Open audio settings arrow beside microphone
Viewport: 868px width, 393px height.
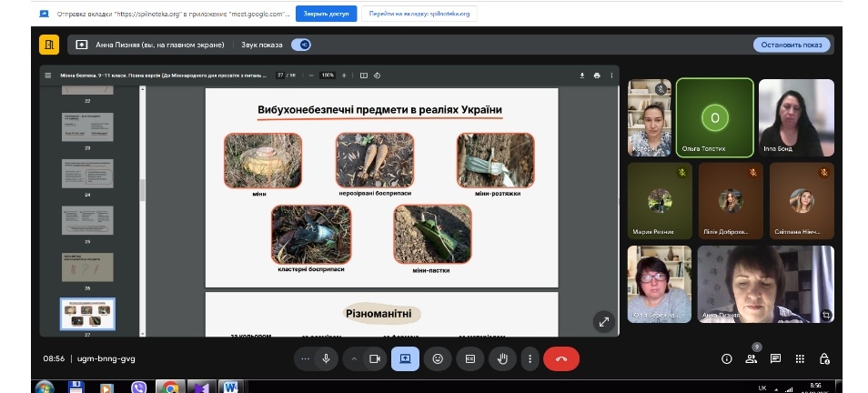tap(306, 358)
